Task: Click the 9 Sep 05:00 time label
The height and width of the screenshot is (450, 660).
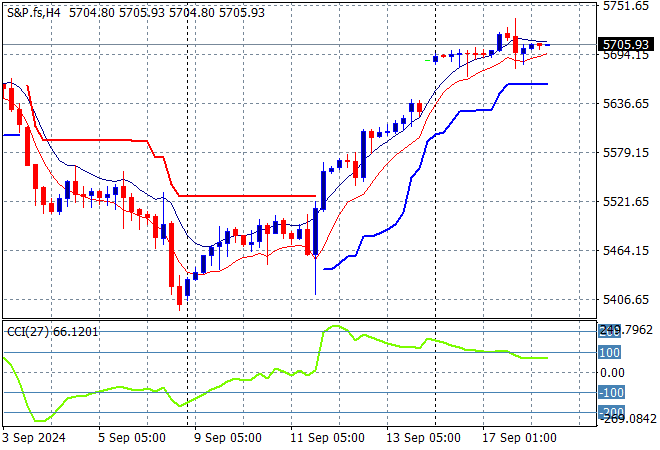Action: (228, 438)
